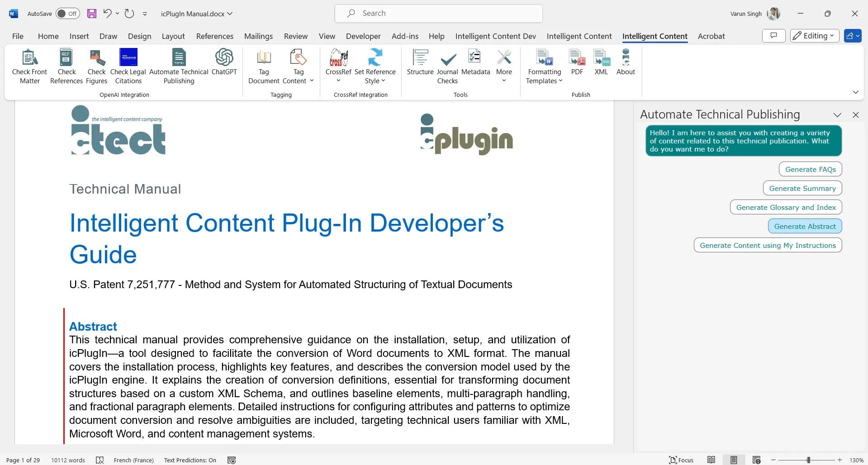Save the document with floppy icon
The height and width of the screenshot is (465, 868).
tap(92, 14)
